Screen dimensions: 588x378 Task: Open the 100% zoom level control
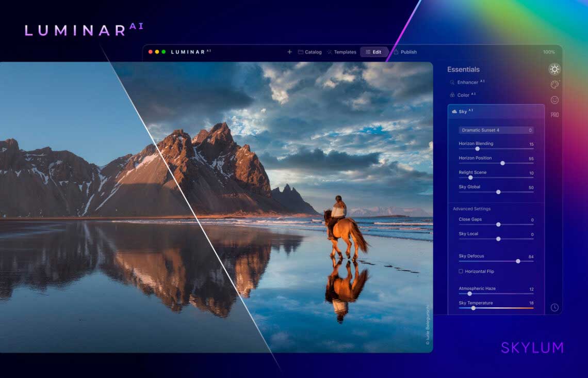tap(549, 52)
